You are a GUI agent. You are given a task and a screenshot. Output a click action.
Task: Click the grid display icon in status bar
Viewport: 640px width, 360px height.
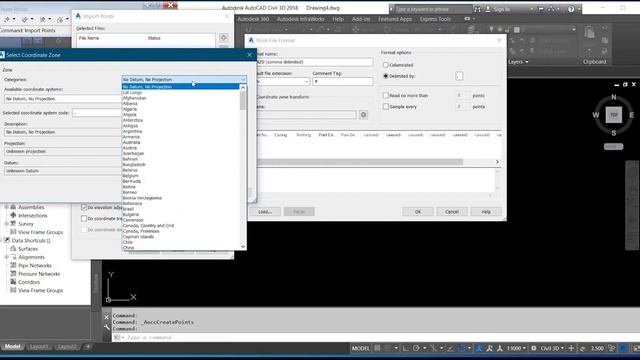point(377,348)
